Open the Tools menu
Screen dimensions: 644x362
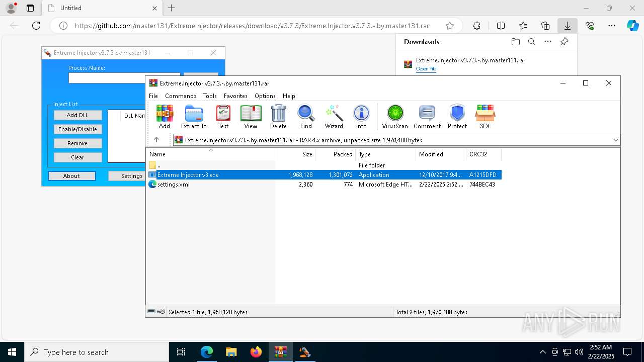210,96
